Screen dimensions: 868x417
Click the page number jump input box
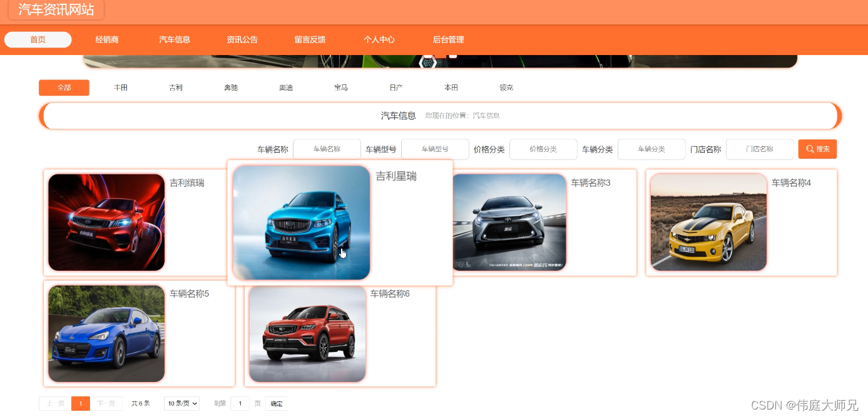click(x=240, y=403)
